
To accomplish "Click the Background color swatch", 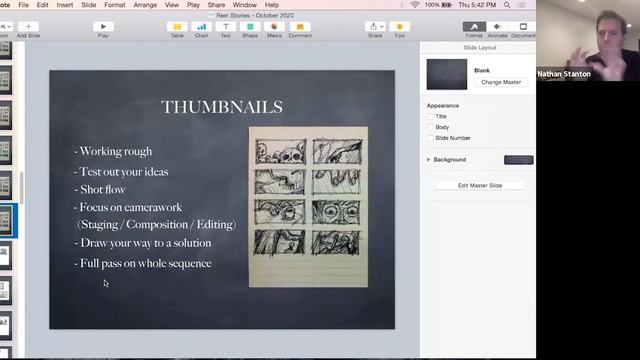I will coord(519,160).
